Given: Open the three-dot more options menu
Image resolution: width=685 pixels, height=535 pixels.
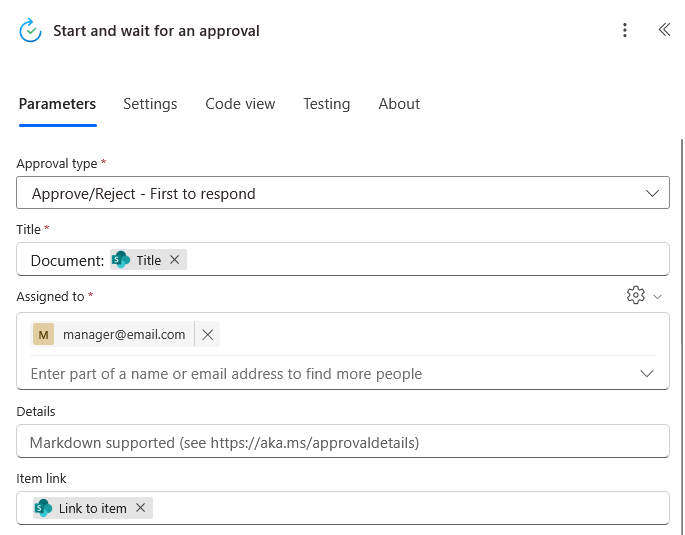Looking at the screenshot, I should pos(625,30).
